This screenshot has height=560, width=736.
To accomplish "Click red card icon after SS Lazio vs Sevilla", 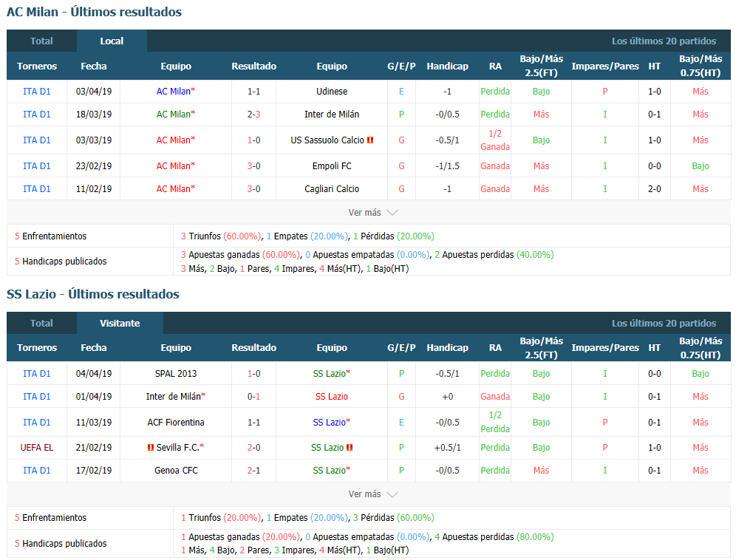I will point(350,448).
